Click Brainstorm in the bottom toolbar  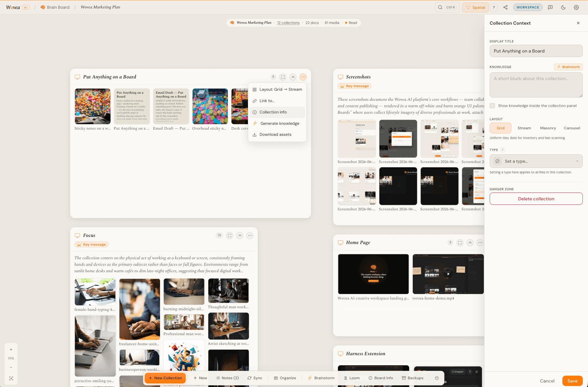321,378
